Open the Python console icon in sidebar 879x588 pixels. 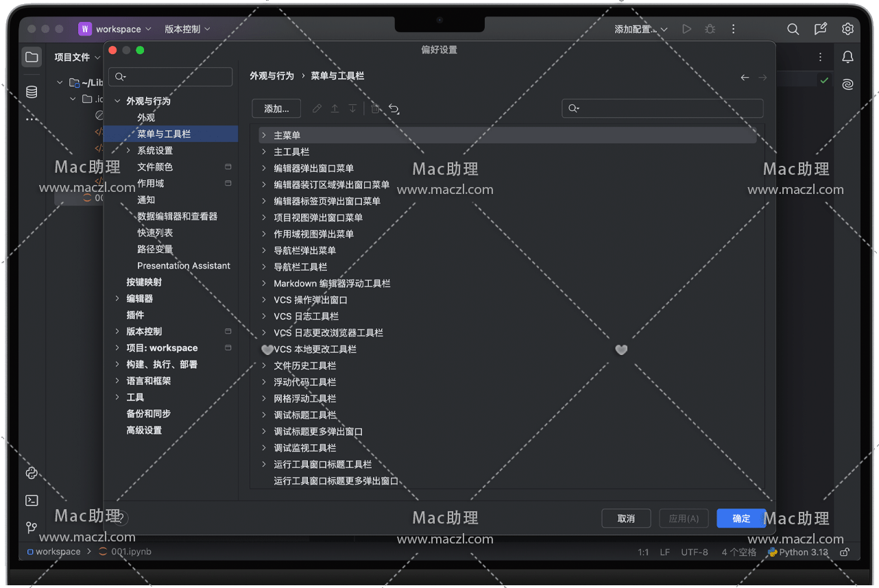coord(32,473)
